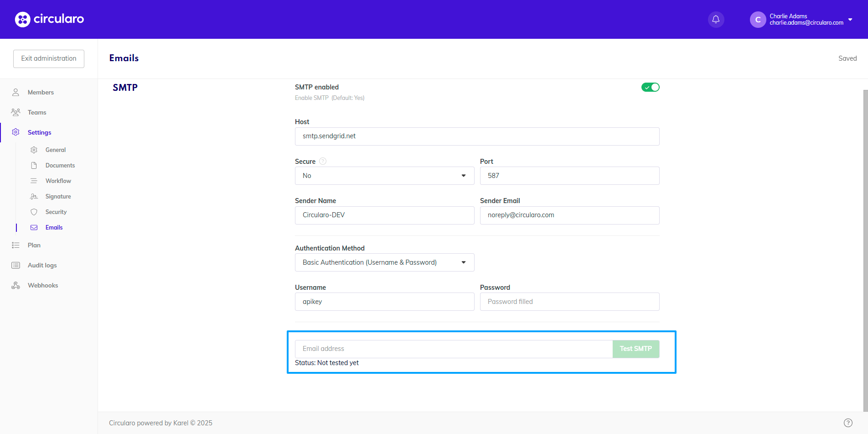Click the Audit logs icon

[15, 265]
